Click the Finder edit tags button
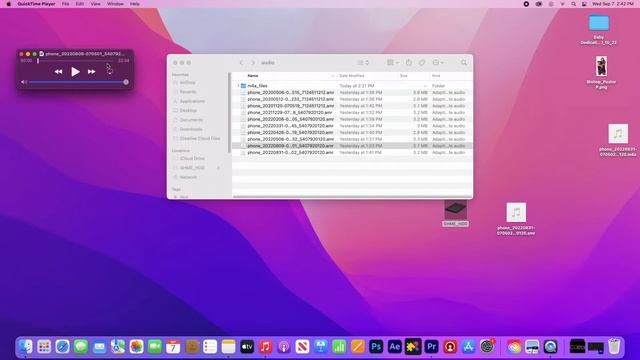Image resolution: width=640 pixels, height=360 pixels. point(422,62)
